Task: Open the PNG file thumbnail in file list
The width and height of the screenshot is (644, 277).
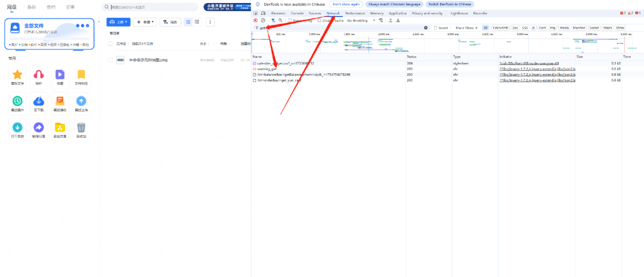Action: pos(120,60)
